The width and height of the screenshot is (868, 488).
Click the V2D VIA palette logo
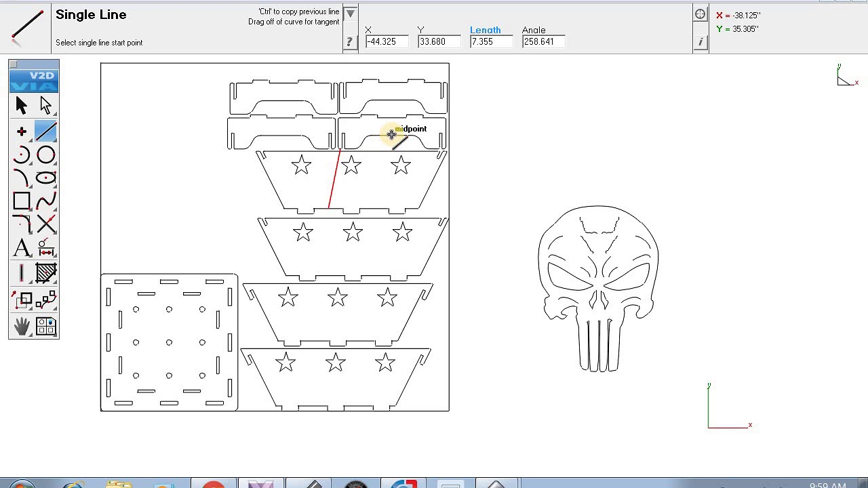(x=34, y=81)
